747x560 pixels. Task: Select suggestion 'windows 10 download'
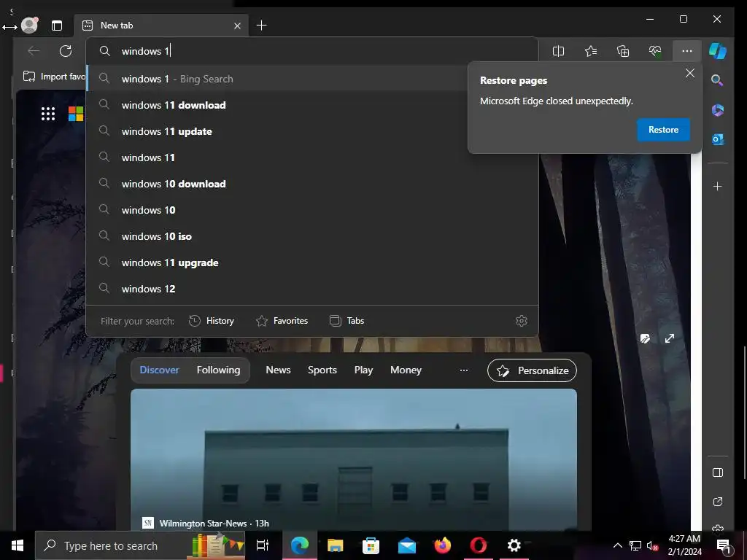pos(312,184)
